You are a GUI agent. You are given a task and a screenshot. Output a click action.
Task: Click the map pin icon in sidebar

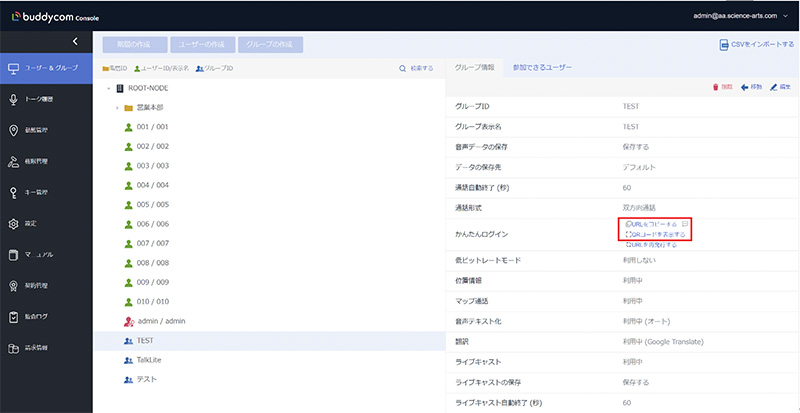[14, 130]
